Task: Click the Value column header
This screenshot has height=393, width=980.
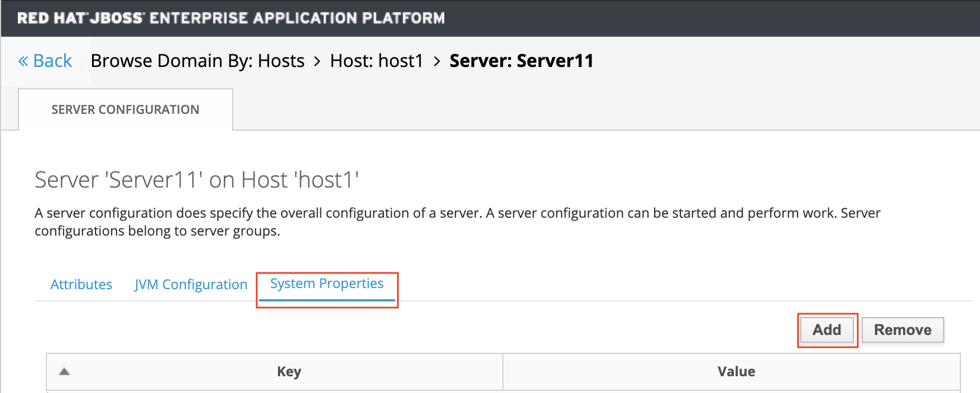Action: tap(736, 372)
